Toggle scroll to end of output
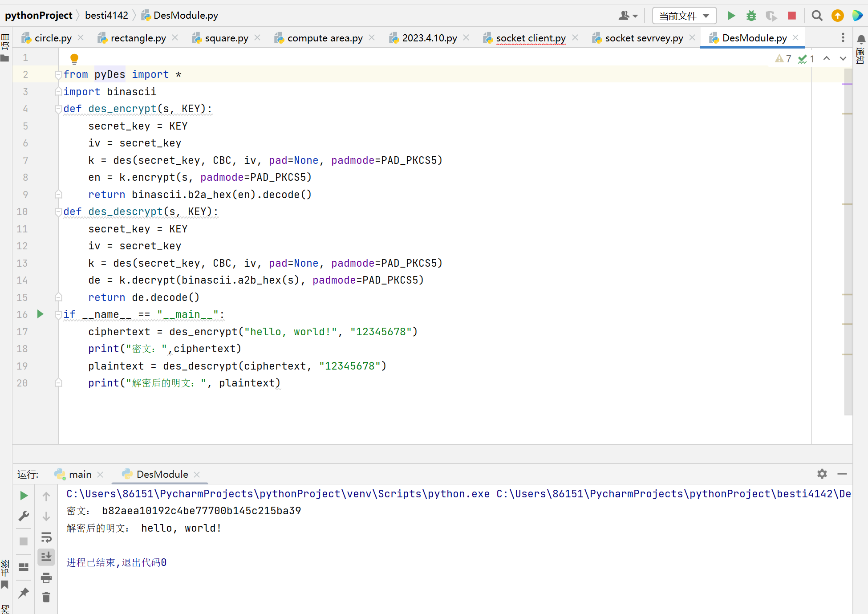The image size is (868, 614). 46,557
